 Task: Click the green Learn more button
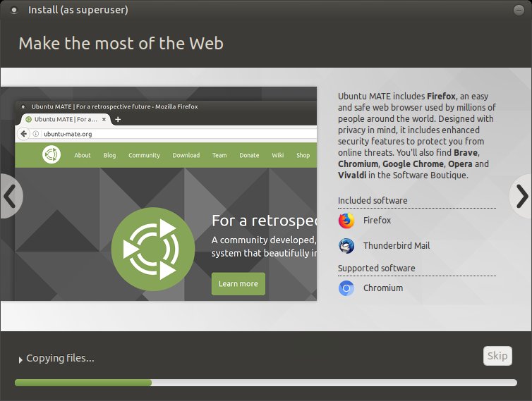238,283
